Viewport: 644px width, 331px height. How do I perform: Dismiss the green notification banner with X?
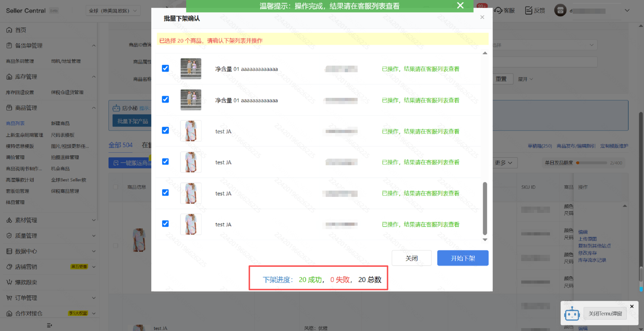pyautogui.click(x=460, y=5)
